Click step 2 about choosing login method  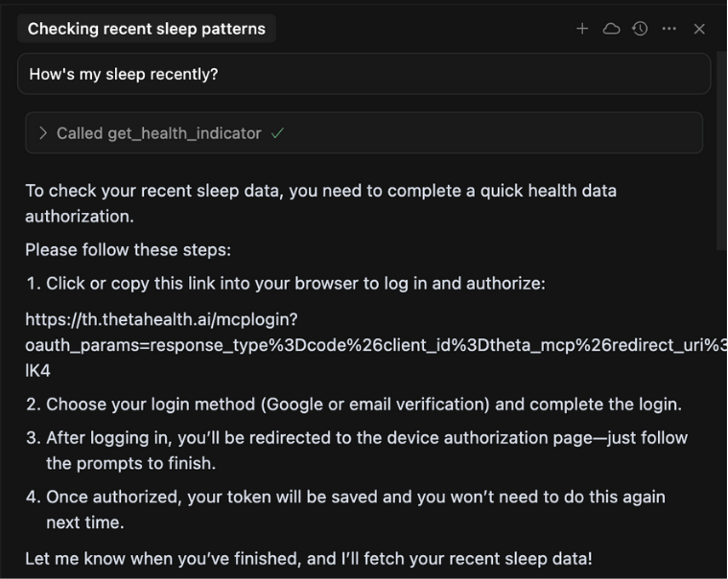coord(363,404)
